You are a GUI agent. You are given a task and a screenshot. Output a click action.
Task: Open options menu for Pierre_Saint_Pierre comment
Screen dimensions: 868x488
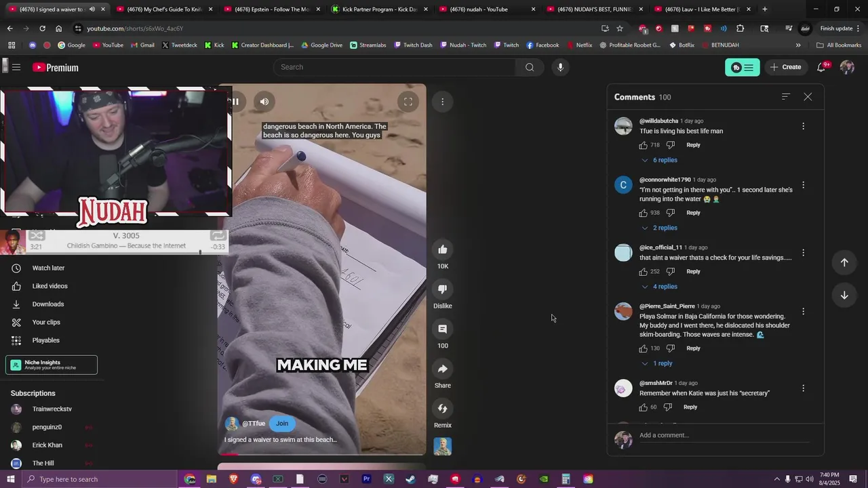pyautogui.click(x=803, y=312)
